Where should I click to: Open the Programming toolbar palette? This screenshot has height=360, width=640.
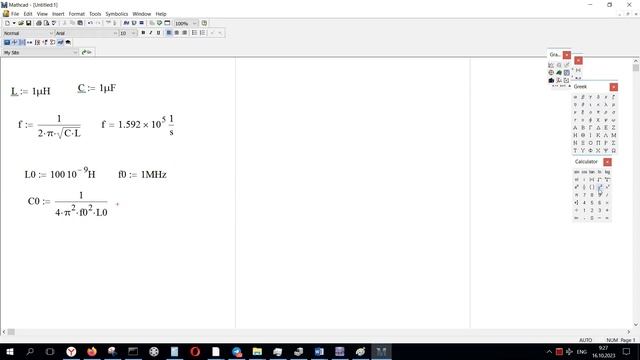click(52, 42)
